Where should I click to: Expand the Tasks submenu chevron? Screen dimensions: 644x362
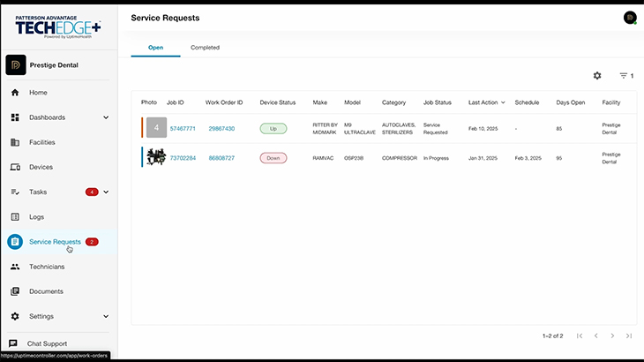coord(106,192)
